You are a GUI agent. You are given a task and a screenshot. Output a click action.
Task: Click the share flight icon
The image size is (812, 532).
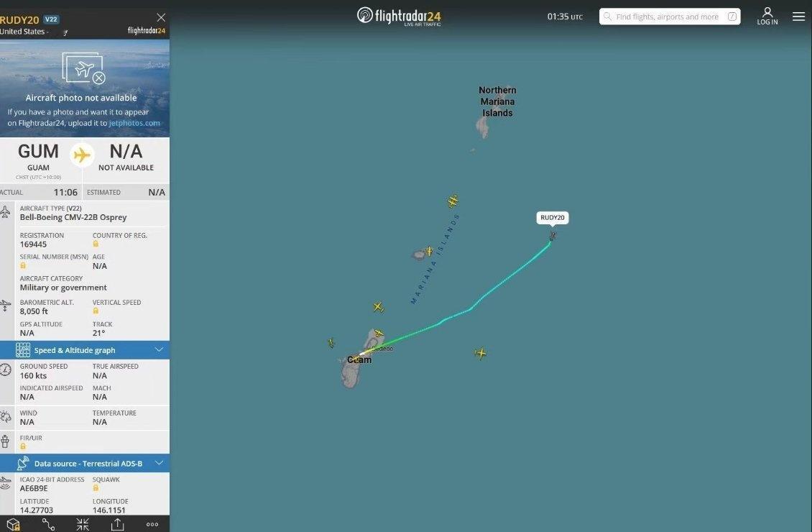click(x=118, y=524)
